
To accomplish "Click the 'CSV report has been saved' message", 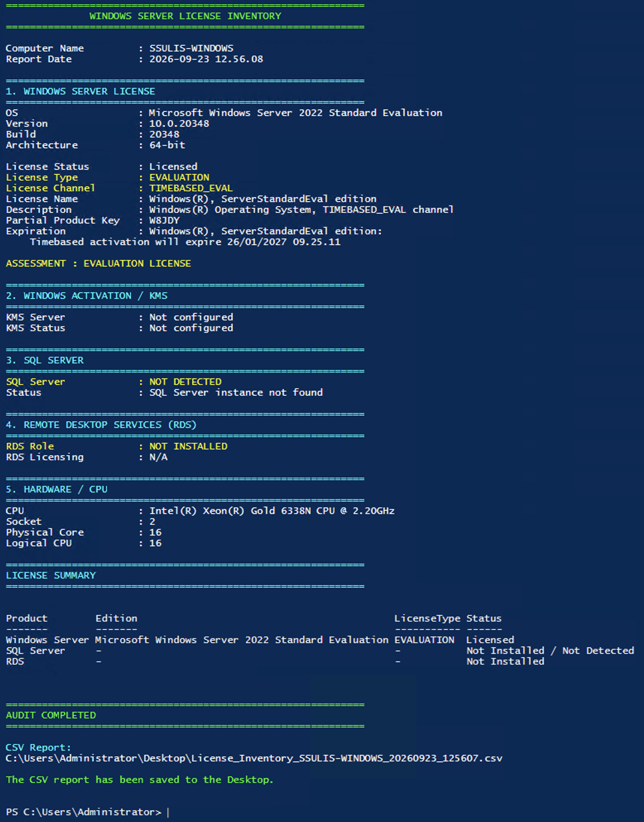I will point(140,780).
